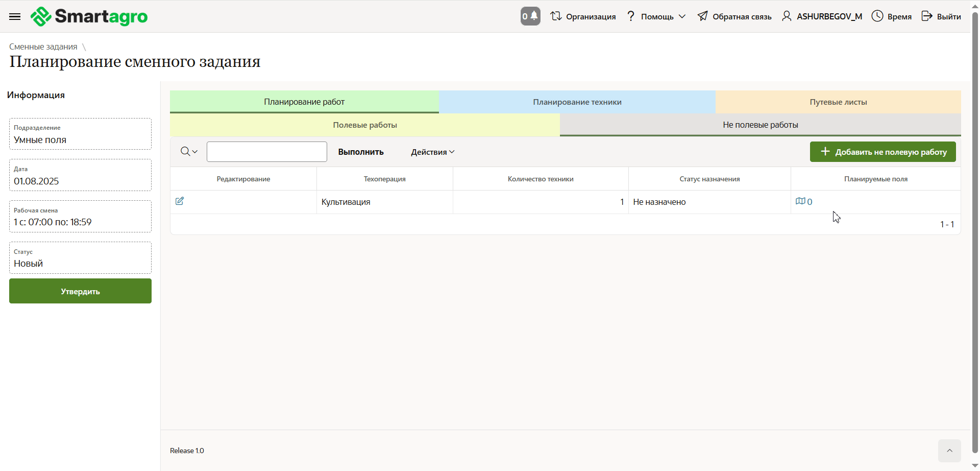Viewport: 980px width, 471px height.
Task: Open planned fields map icon
Action: [800, 201]
